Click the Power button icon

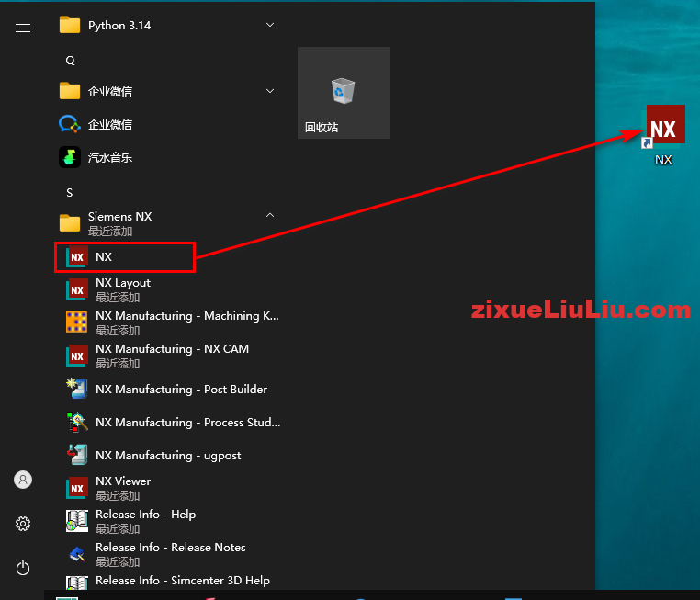(x=23, y=569)
